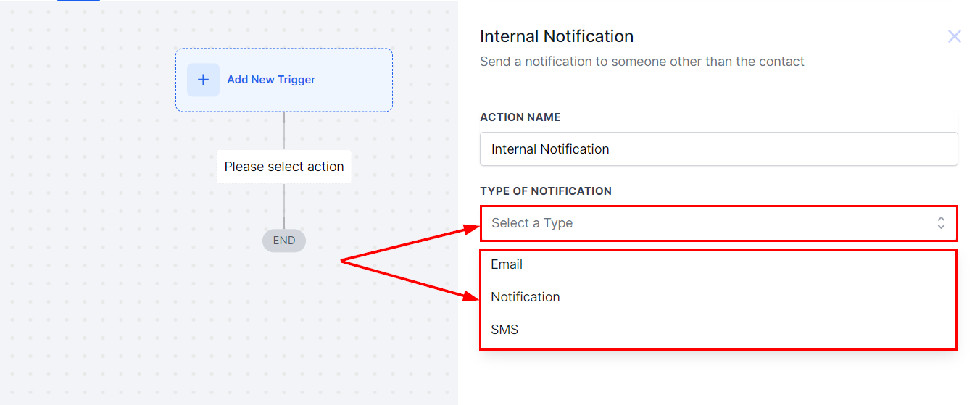Click connector line just above END node
The width and height of the screenshot is (980, 405).
284,210
